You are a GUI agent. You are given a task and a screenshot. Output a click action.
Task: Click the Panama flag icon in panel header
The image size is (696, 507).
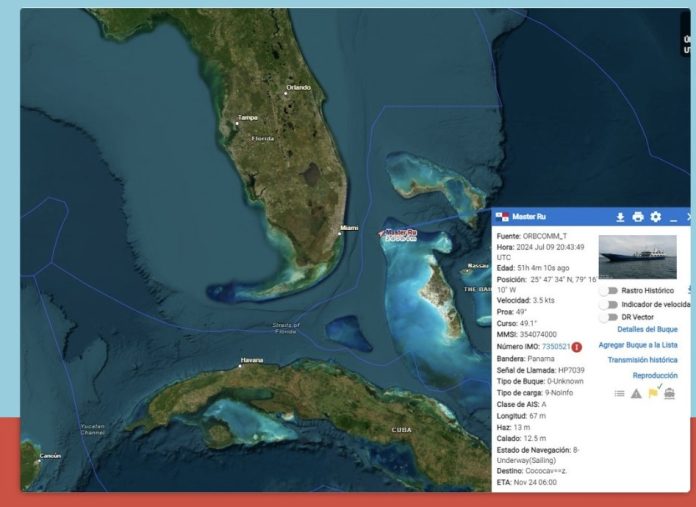point(502,217)
